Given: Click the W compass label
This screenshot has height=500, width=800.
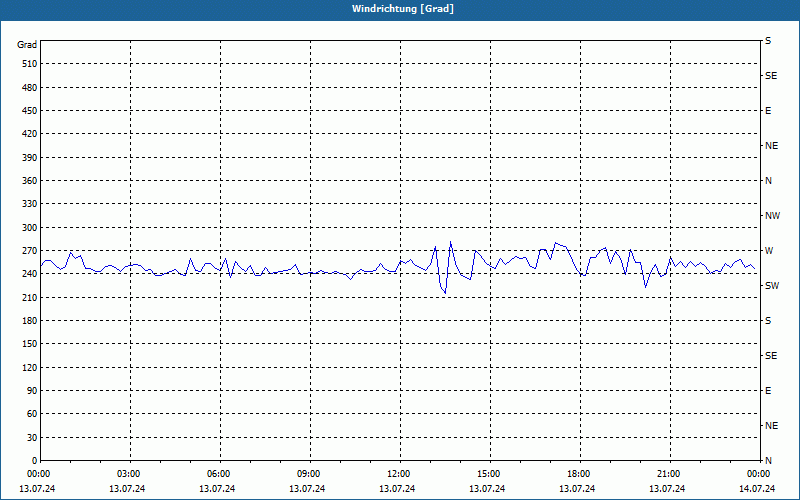Looking at the screenshot, I should [x=769, y=251].
